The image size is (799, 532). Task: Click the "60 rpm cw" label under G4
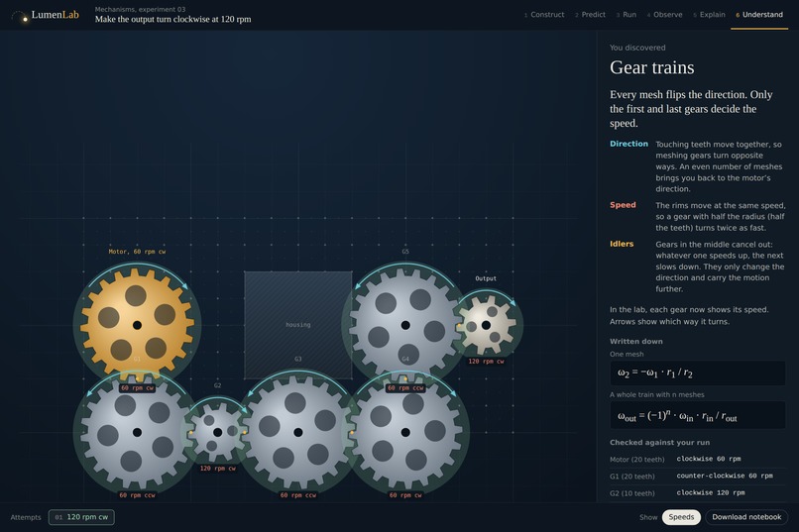tap(405, 494)
